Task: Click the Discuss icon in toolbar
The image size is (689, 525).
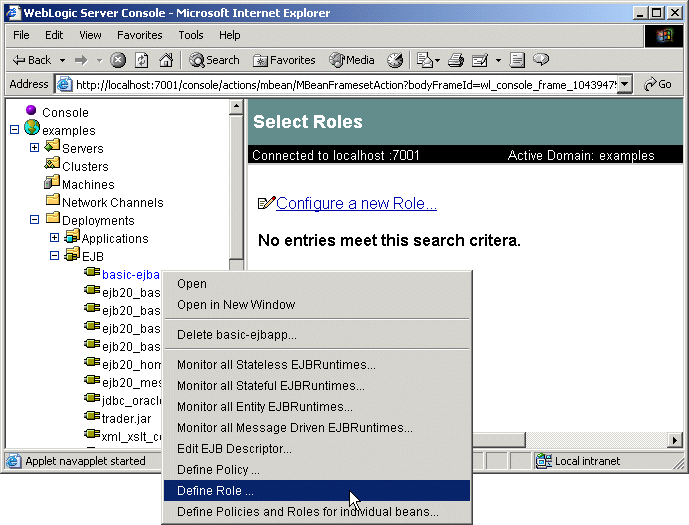Action: click(x=517, y=60)
